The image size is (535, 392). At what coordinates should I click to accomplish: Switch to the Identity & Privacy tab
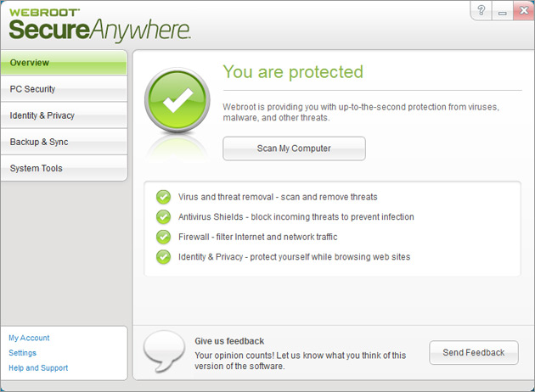point(64,115)
